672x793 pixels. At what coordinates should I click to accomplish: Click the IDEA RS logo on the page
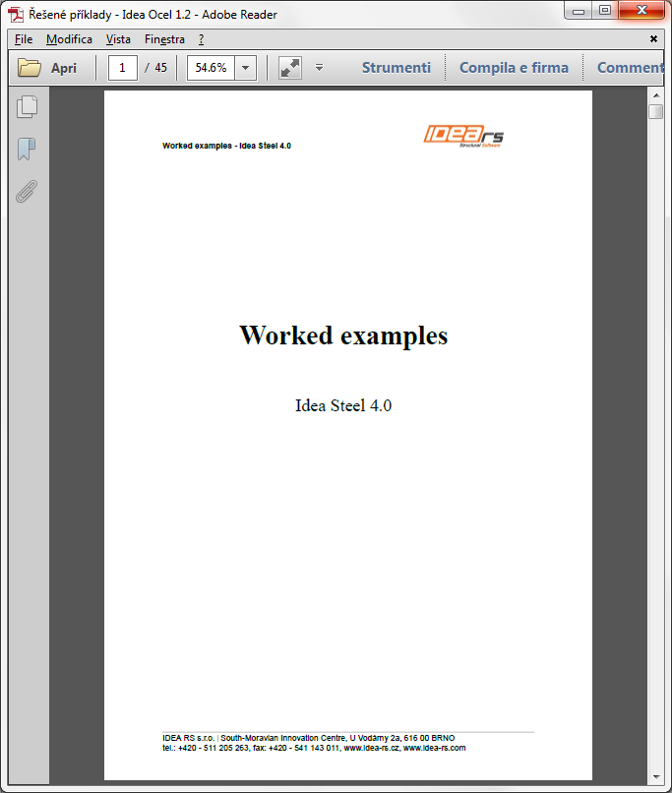click(463, 136)
